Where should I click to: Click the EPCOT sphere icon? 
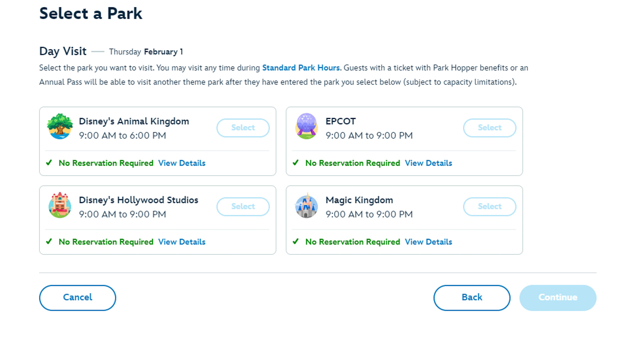[306, 126]
